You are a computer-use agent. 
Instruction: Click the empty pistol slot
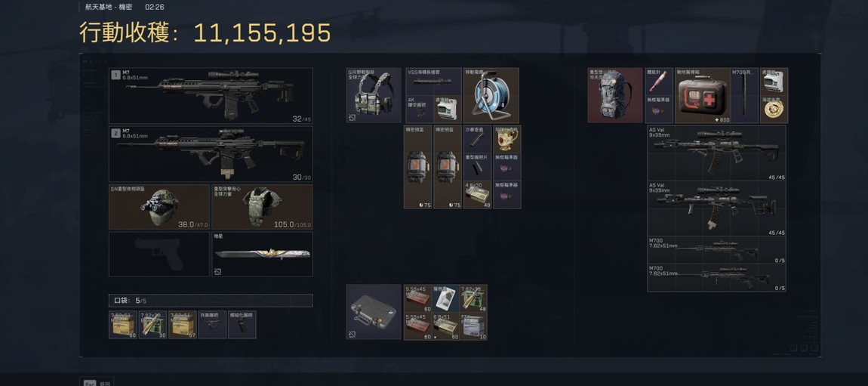point(159,255)
